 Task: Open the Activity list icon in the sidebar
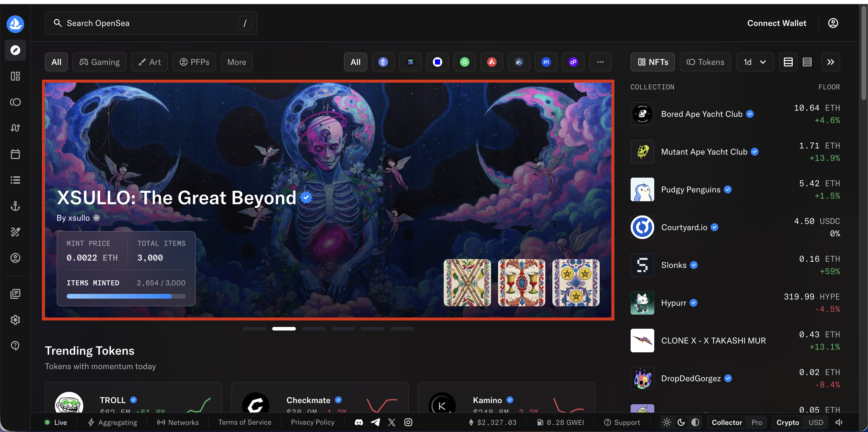15,180
